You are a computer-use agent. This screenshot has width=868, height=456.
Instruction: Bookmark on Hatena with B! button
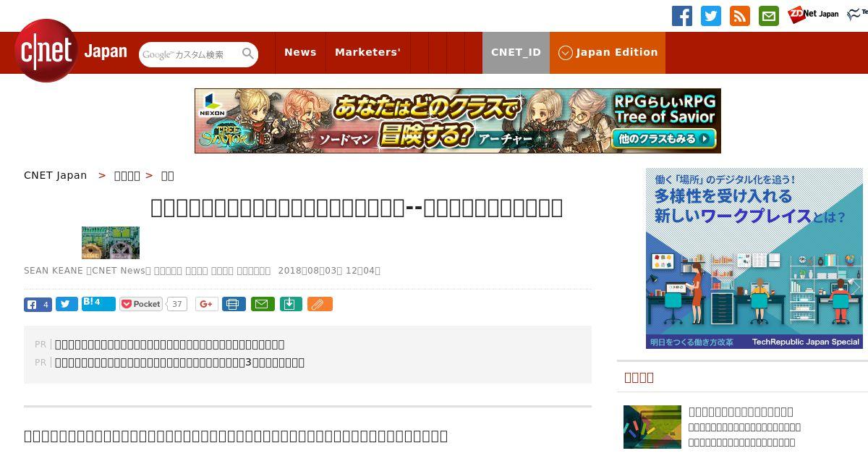[x=98, y=304]
